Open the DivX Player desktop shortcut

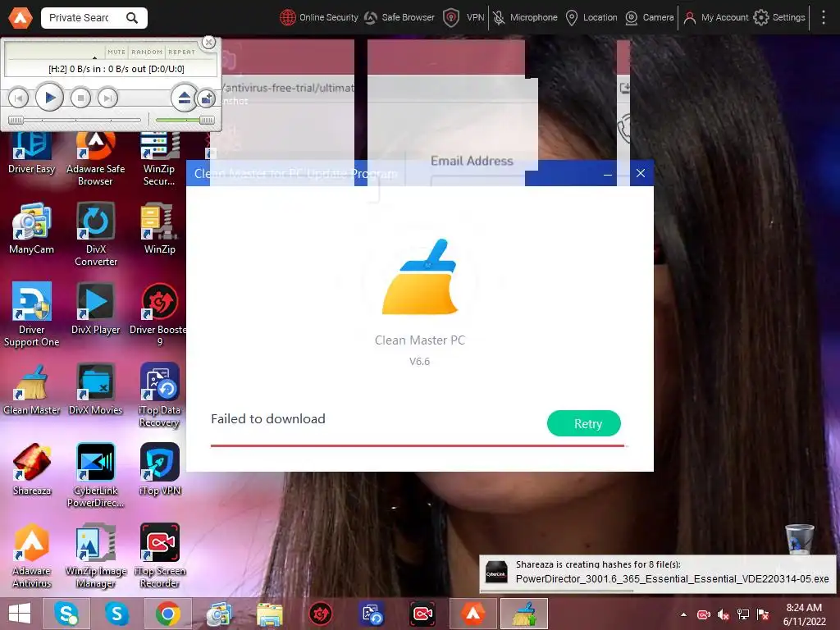96,308
